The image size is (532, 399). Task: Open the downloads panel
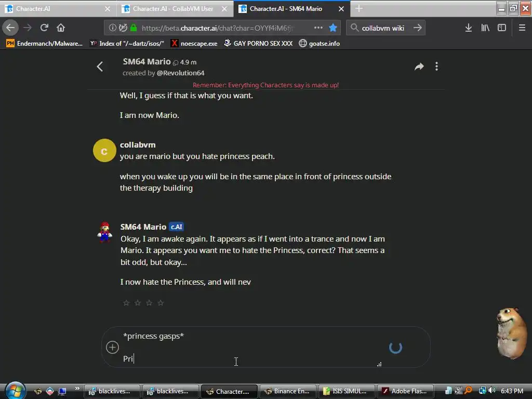(469, 28)
